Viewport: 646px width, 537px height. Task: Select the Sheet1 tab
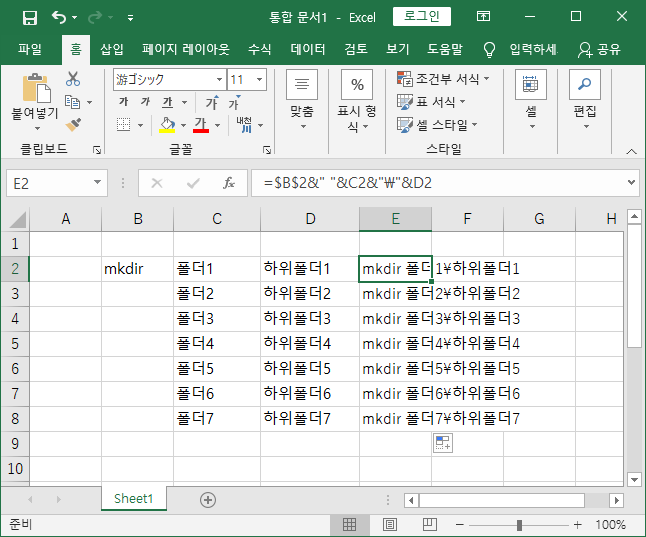pyautogui.click(x=133, y=499)
